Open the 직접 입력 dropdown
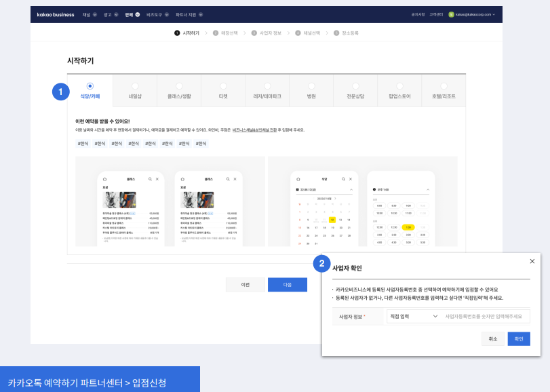This screenshot has height=392, width=550. tap(413, 316)
